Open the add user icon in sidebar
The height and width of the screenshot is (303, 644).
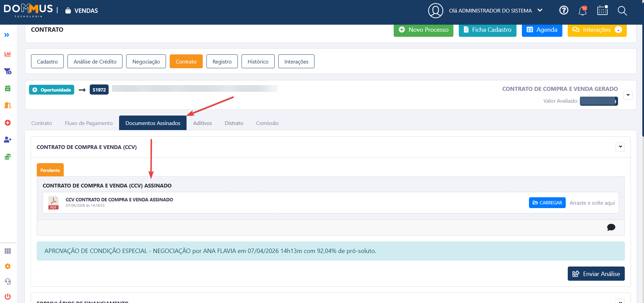click(x=7, y=140)
